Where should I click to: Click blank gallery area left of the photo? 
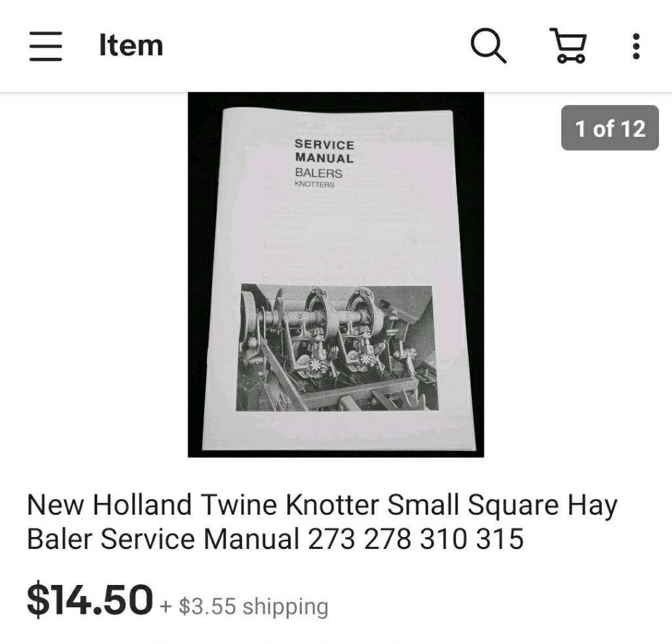(94, 275)
